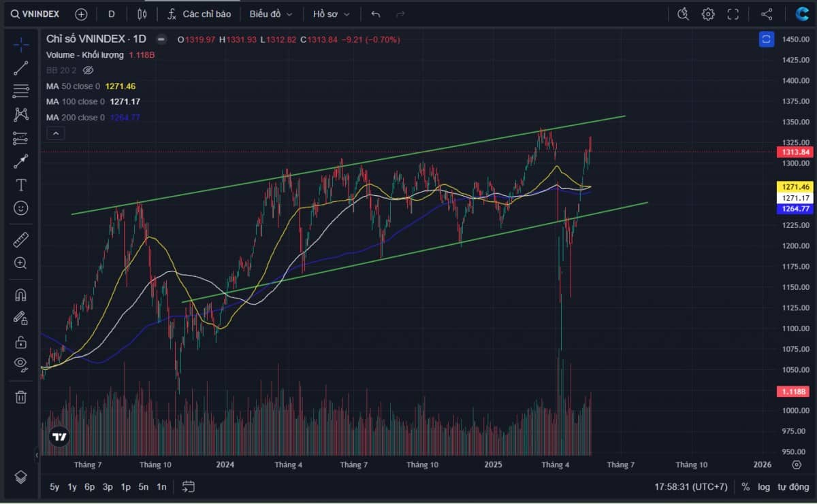Redo the last chart action
The width and height of the screenshot is (817, 504).
400,14
